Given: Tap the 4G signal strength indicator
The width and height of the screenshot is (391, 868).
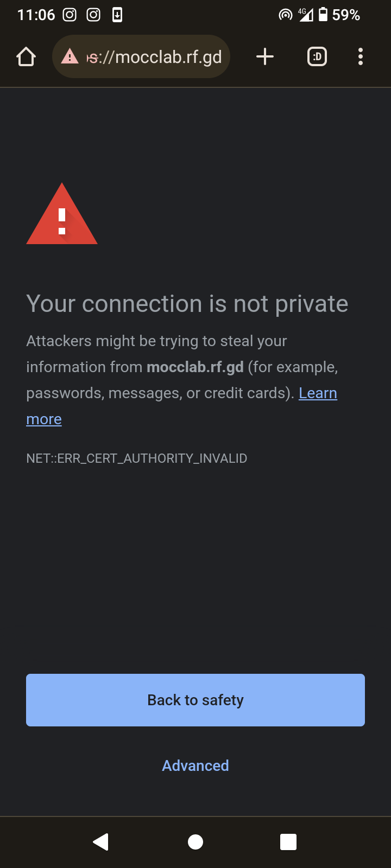Looking at the screenshot, I should [306, 15].
